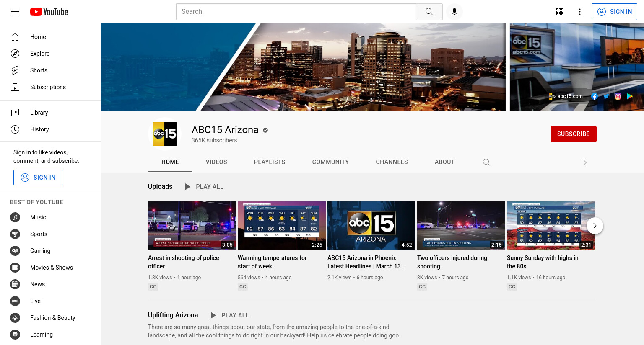Open History in the sidebar
Screen dimensions: 644x345
[50, 129]
